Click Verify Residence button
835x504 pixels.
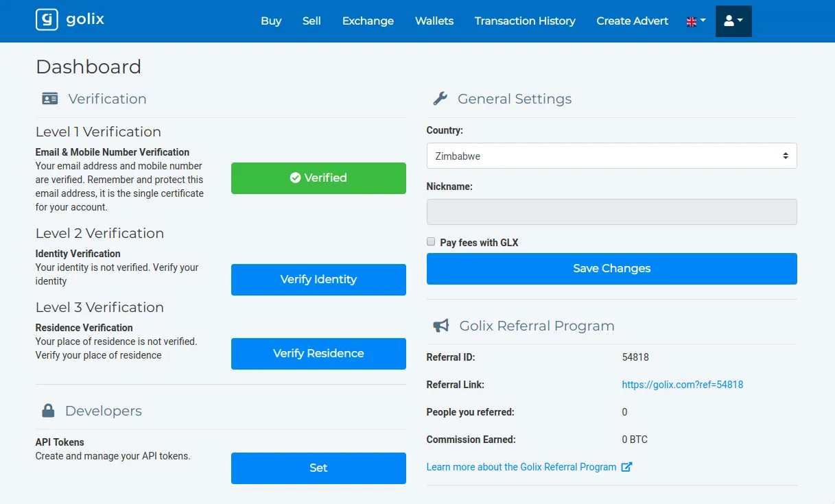coord(318,354)
